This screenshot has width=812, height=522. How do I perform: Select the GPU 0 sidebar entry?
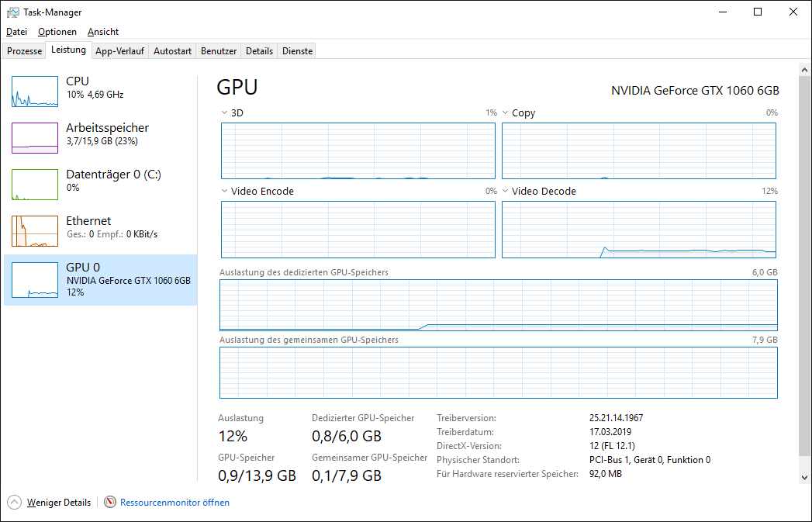pyautogui.click(x=101, y=279)
